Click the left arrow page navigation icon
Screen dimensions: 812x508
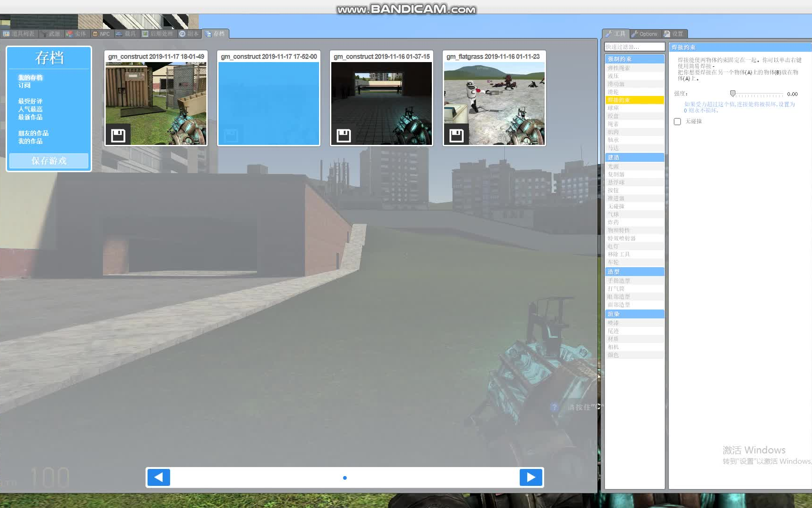tap(158, 477)
